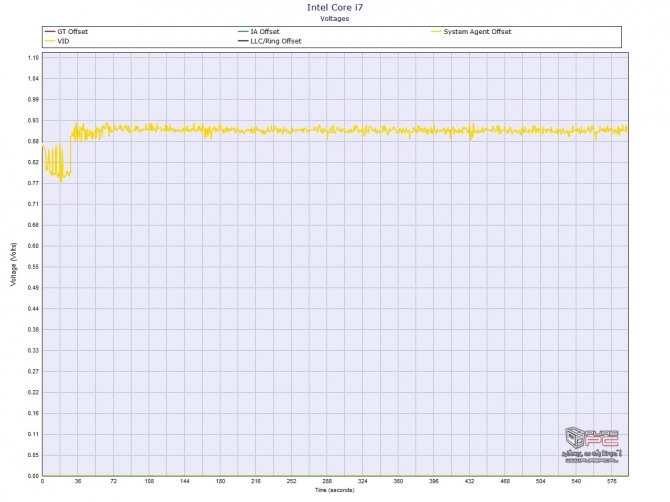670x502 pixels.
Task: Click the IA Offset legend entry
Action: (x=259, y=32)
